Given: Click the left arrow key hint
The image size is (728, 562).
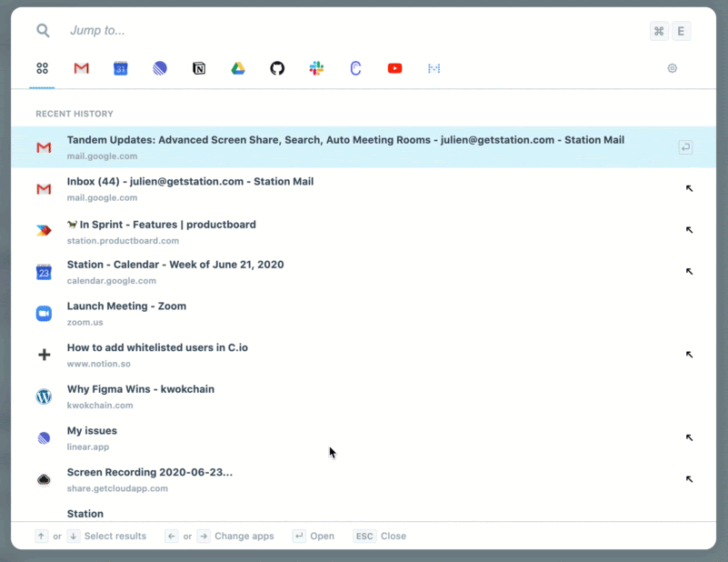Looking at the screenshot, I should (x=172, y=536).
